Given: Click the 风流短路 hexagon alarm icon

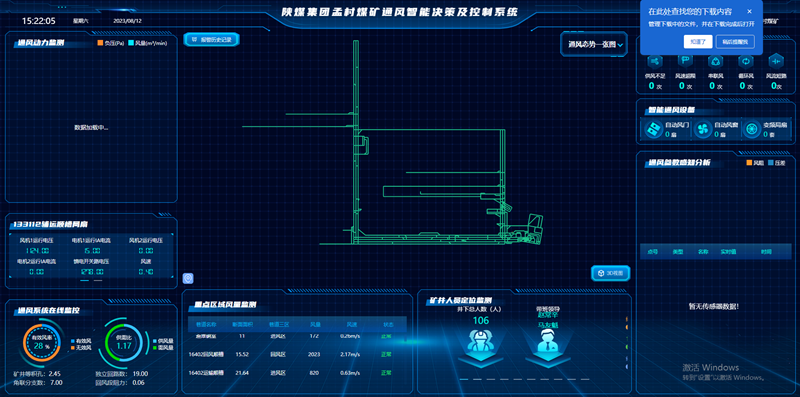Looking at the screenshot, I should 776,61.
